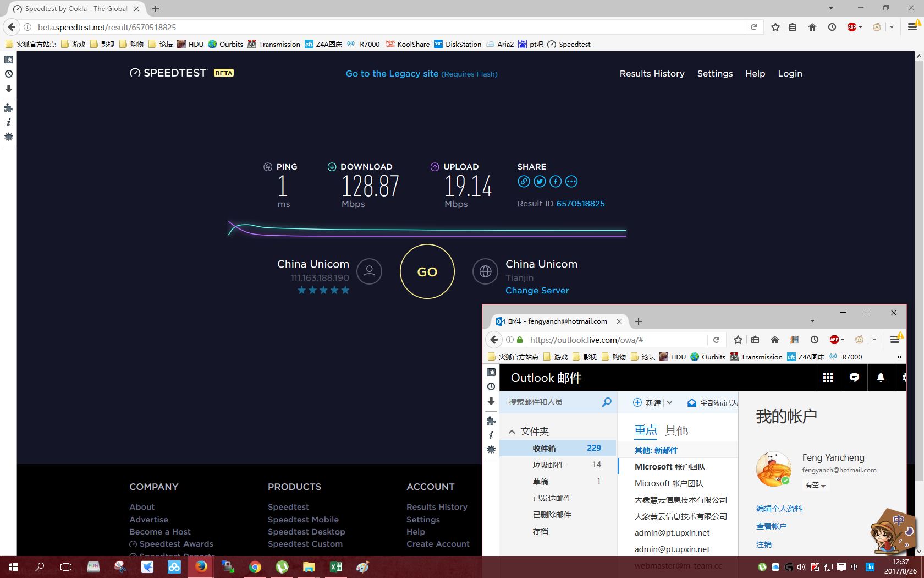
Task: Select the 已删除邮件 folder
Action: coord(558,514)
